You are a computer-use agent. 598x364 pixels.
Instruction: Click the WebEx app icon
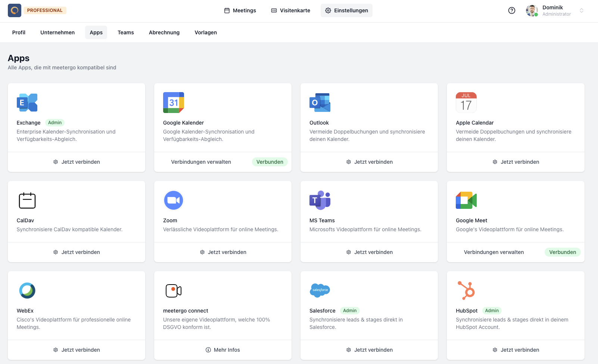(x=27, y=291)
